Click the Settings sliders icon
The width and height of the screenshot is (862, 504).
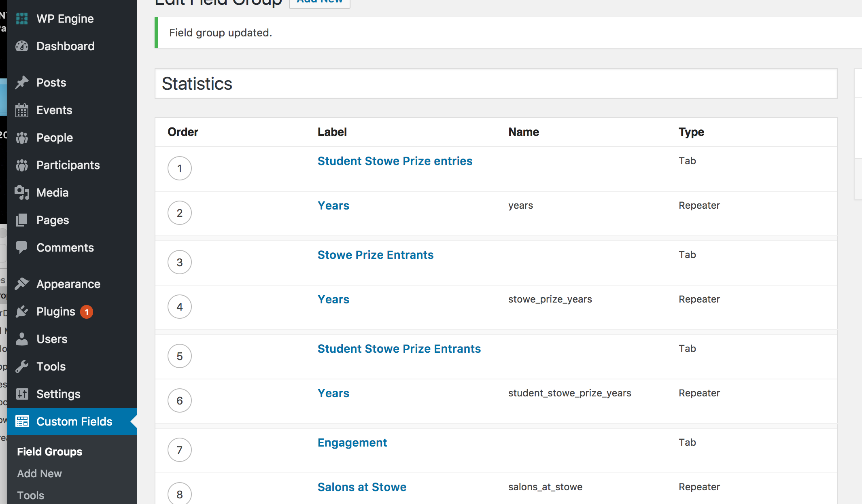22,394
